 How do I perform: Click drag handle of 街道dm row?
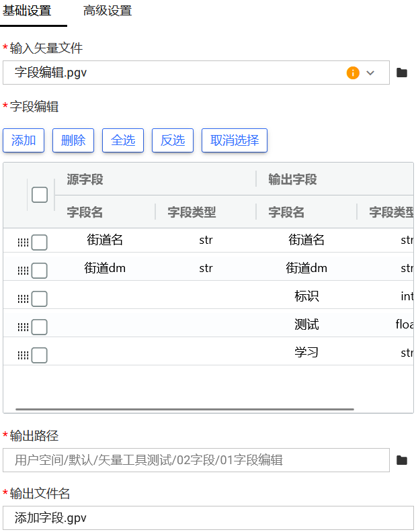[x=23, y=271]
